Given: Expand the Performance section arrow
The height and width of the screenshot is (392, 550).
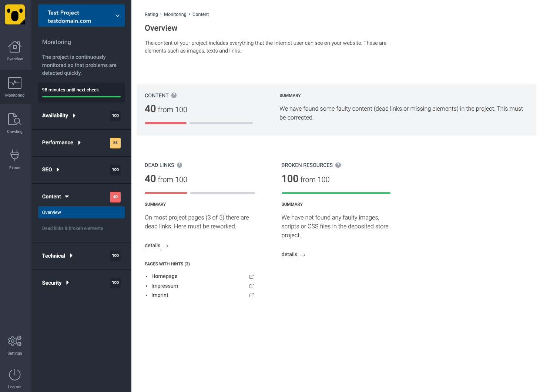Looking at the screenshot, I should (x=79, y=143).
